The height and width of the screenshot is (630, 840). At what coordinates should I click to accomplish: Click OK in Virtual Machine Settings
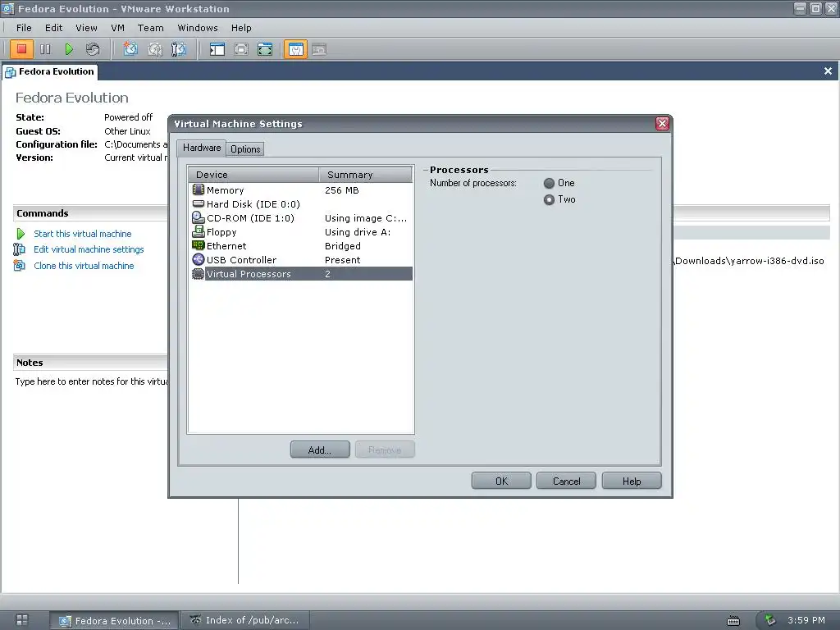501,481
